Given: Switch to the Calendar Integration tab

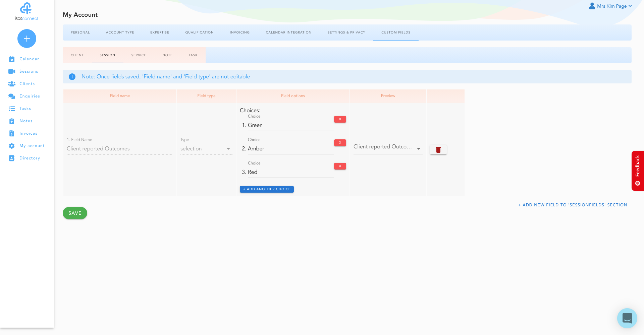Looking at the screenshot, I should tap(288, 32).
